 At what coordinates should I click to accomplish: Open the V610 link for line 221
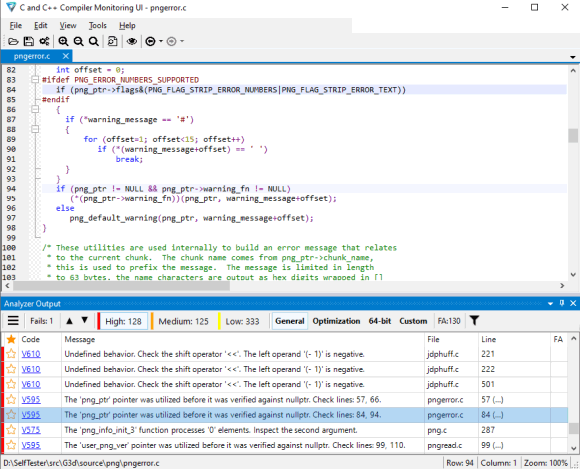(x=31, y=354)
